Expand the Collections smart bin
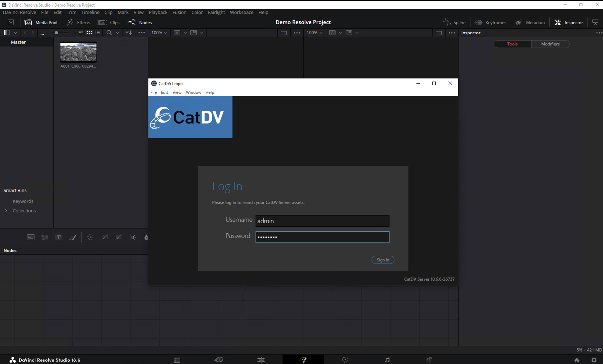Image resolution: width=603 pixels, height=364 pixels. coord(6,211)
